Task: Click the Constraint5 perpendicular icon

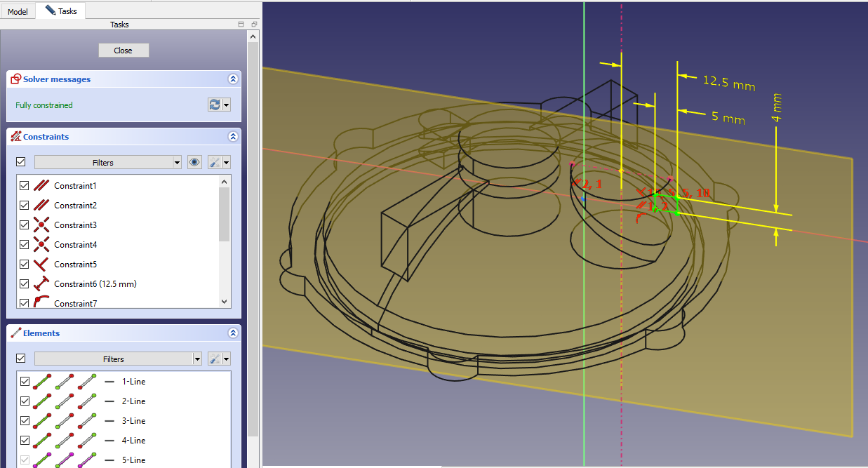Action: (41, 264)
